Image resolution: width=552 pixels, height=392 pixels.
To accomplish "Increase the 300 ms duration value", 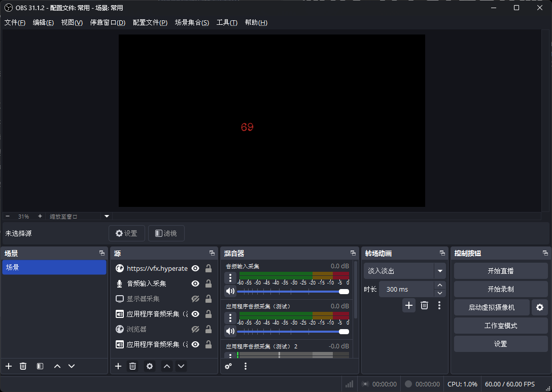I will pyautogui.click(x=440, y=286).
